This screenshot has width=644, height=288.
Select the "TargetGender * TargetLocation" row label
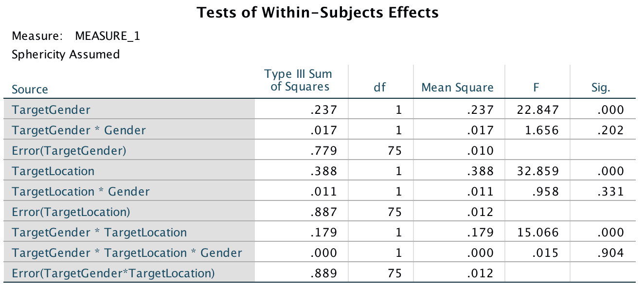99,233
